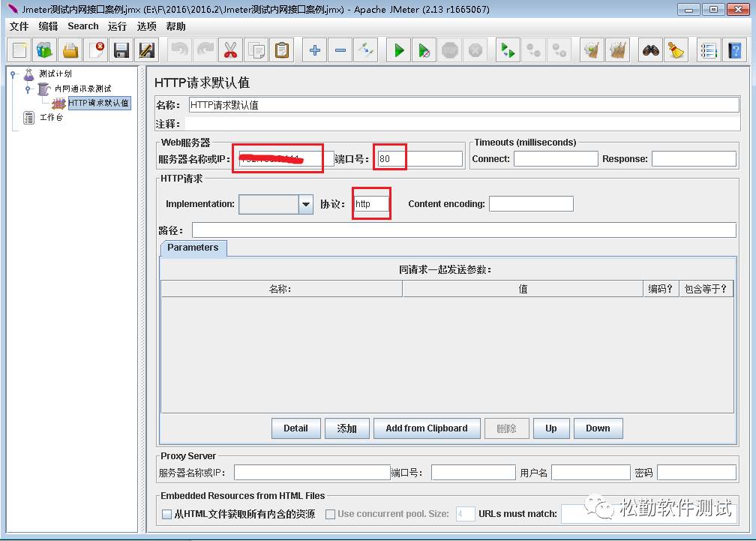The image size is (756, 541).
Task: Click the grey Shutdown icon
Action: [475, 50]
